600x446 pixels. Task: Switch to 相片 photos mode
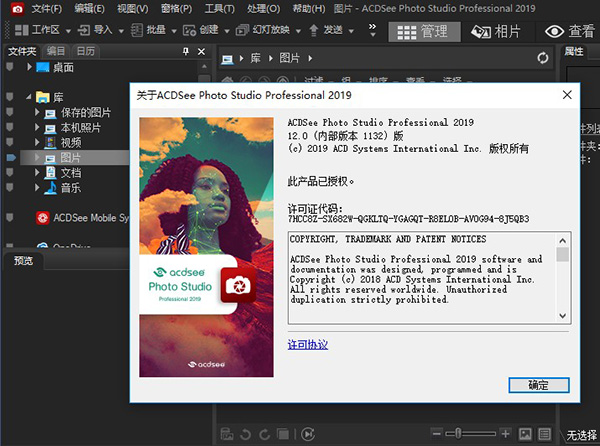coord(496,31)
